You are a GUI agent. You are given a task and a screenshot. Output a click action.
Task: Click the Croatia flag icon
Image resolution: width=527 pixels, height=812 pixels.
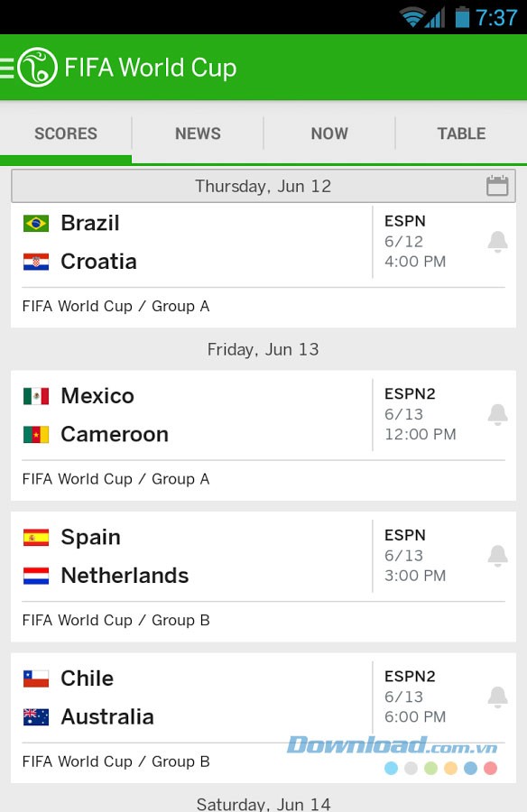coord(34,262)
